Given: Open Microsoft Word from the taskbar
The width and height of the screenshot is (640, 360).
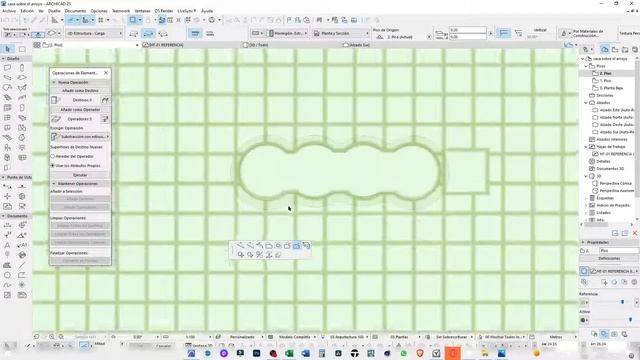Looking at the screenshot, I should tap(306, 353).
